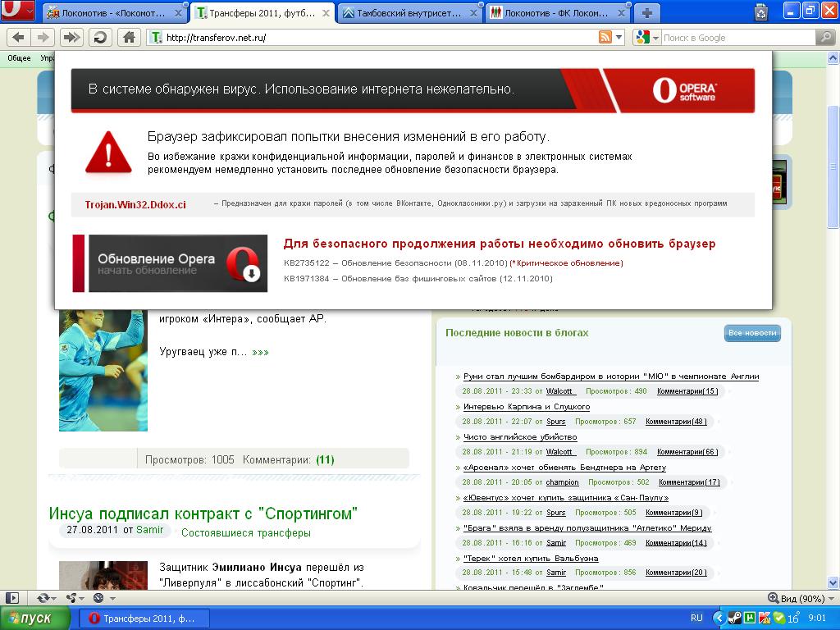
Task: Open the Интервью Карпина и Слуцкого link
Action: point(526,407)
